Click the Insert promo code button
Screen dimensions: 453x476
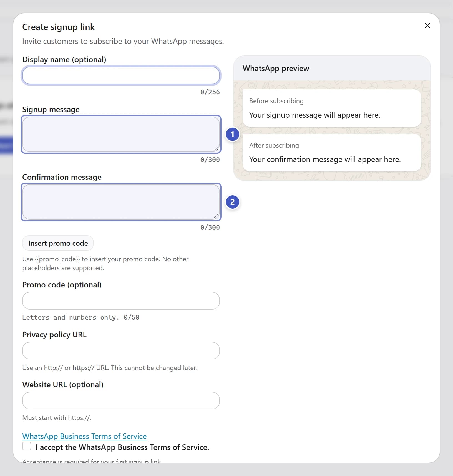pyautogui.click(x=58, y=243)
